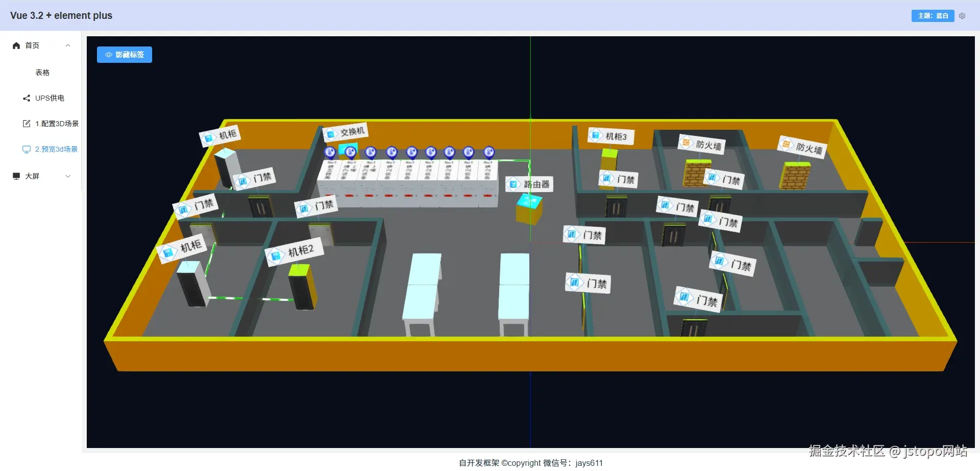Expand the 大屏 menu section
This screenshot has height=471, width=980.
[68, 176]
